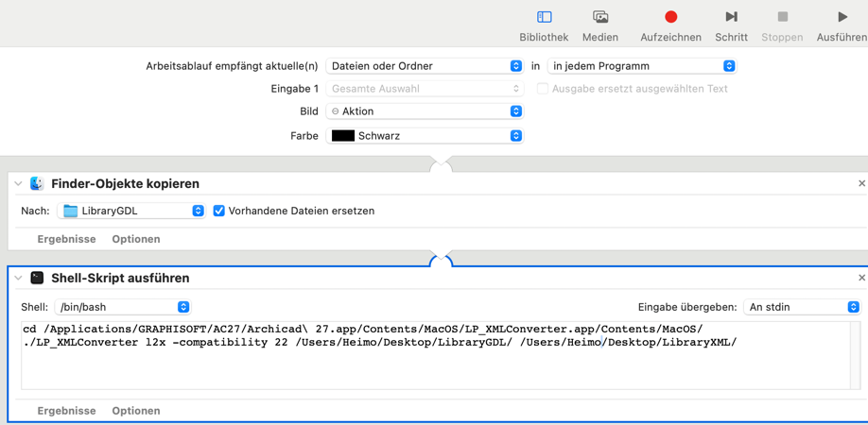868x425 pixels.
Task: Show the Medien media browser
Action: (x=599, y=25)
